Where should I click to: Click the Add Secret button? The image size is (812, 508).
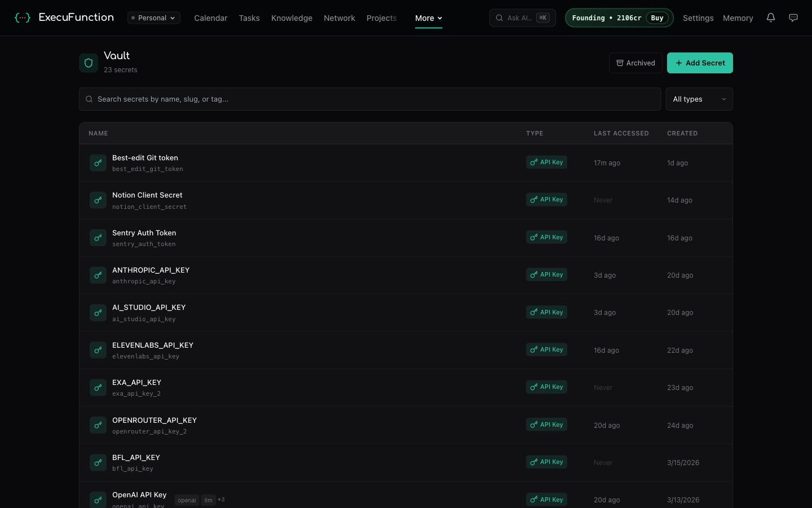pos(700,63)
